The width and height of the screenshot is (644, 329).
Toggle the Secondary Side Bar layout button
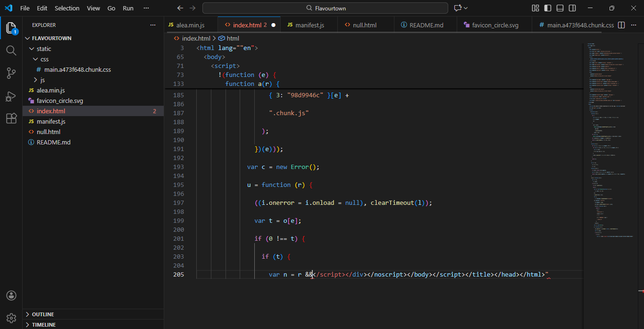(572, 8)
